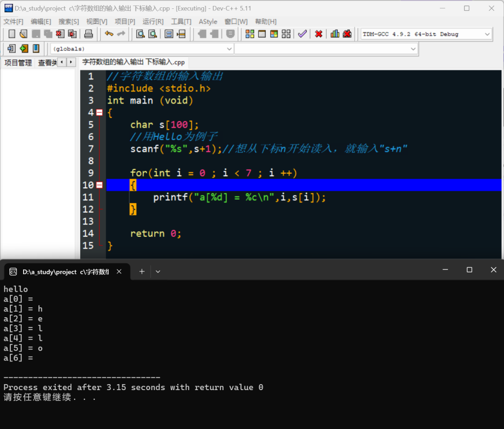
Task: Click the blue bookmark icon in second toolbar row
Action: [36, 49]
